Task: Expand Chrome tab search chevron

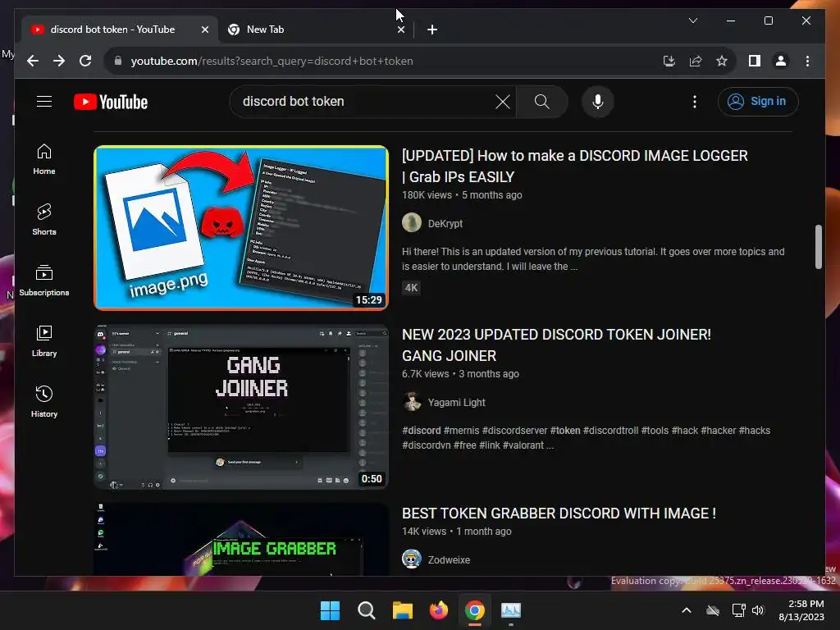Action: point(692,21)
